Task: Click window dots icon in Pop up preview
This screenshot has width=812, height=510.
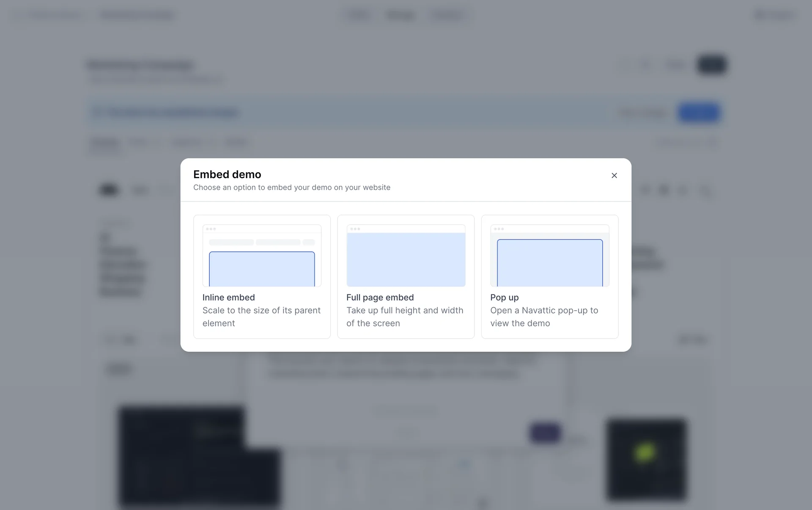Action: [x=499, y=229]
